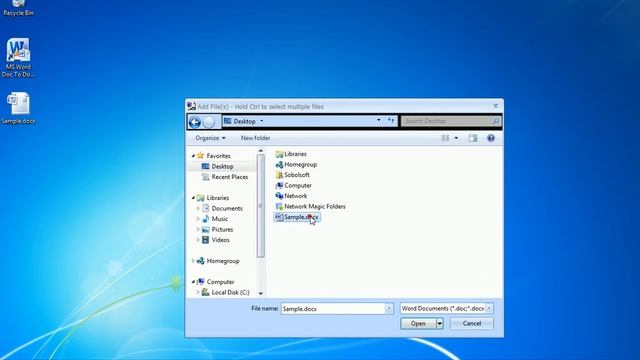Viewport: 640px width, 360px height.
Task: Select Network in the file list
Action: (291, 196)
